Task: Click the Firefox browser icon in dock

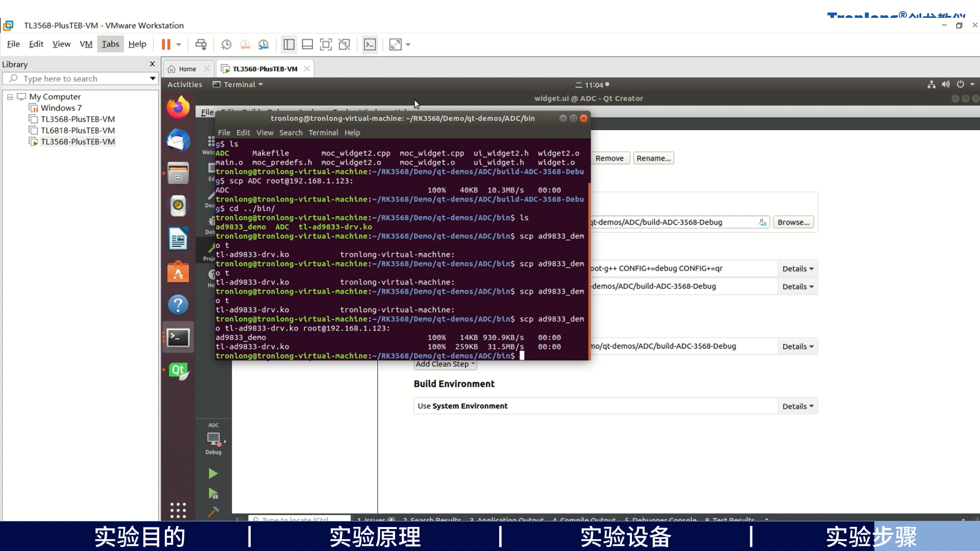Action: (x=178, y=107)
